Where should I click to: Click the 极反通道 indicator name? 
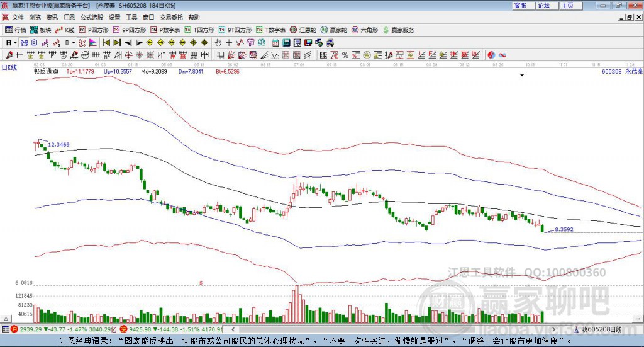(x=46, y=71)
